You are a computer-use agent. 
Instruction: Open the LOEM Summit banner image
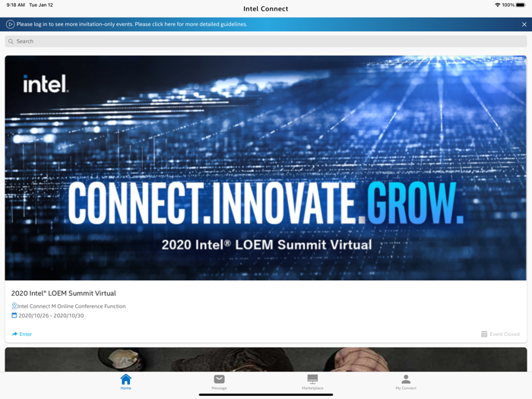(x=266, y=168)
